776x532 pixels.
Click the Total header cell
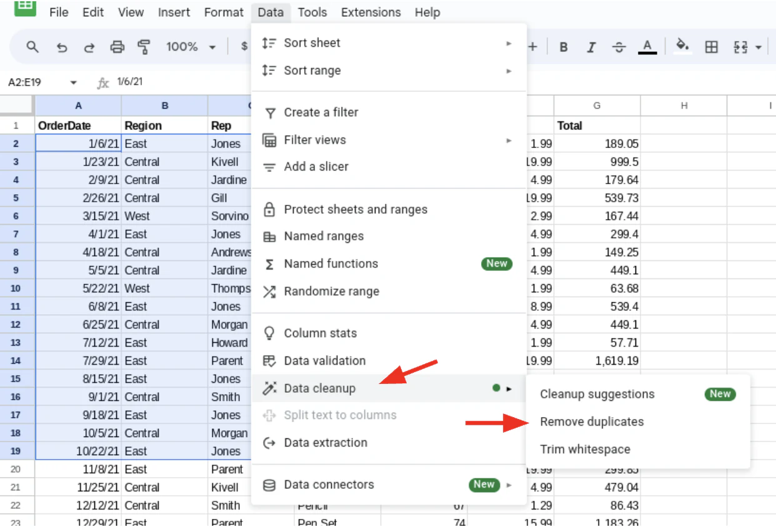click(597, 126)
